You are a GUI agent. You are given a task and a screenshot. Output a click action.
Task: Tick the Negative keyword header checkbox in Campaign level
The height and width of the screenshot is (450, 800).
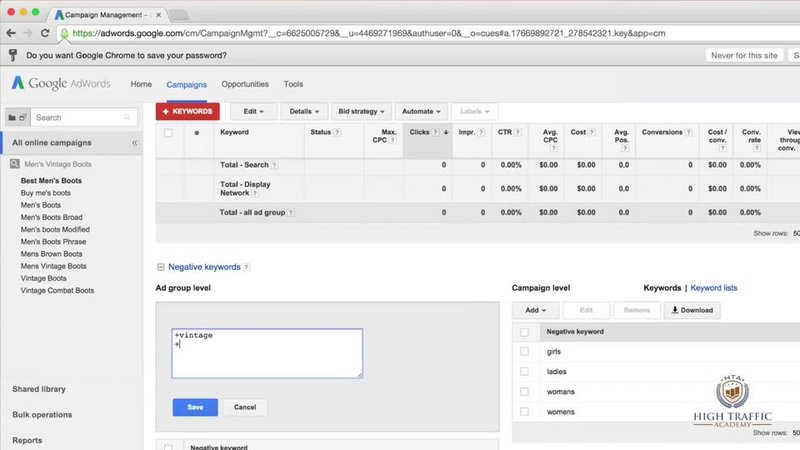point(524,332)
